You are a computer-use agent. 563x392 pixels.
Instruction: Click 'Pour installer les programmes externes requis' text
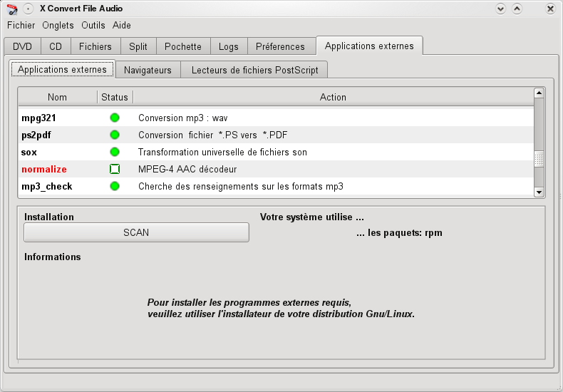click(249, 303)
